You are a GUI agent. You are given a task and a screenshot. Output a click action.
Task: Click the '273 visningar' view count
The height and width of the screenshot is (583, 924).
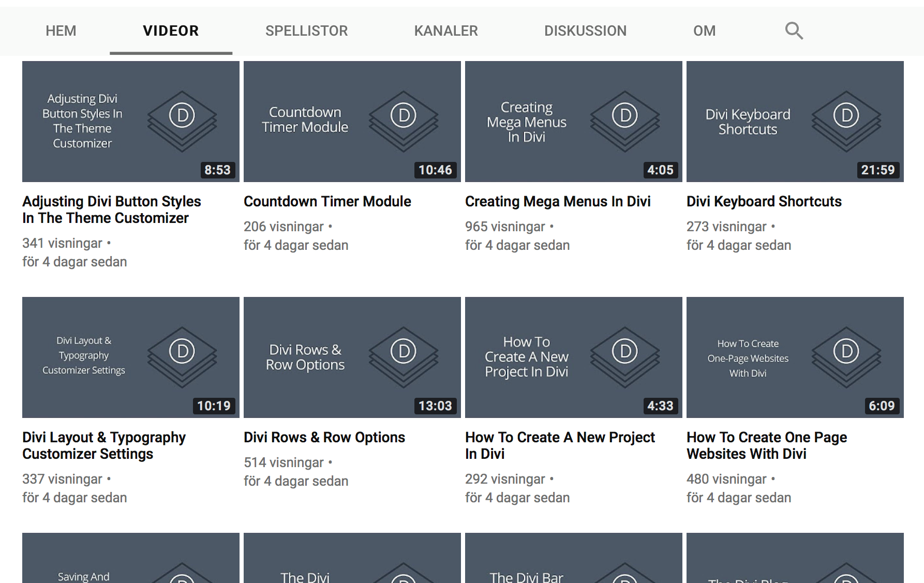(726, 227)
